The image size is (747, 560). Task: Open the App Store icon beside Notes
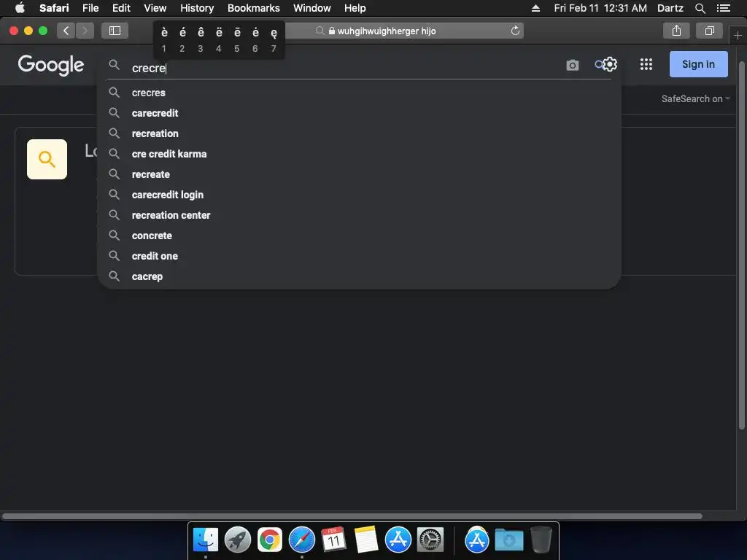click(398, 540)
